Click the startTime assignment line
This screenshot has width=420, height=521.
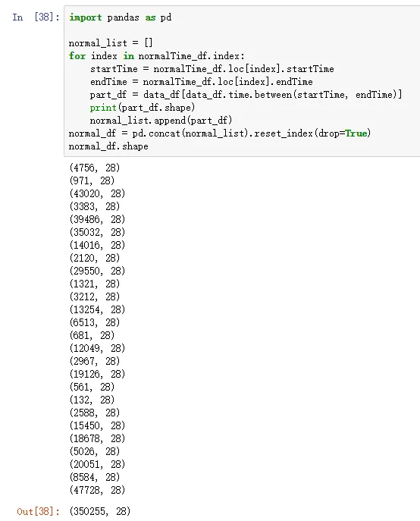click(x=212, y=69)
